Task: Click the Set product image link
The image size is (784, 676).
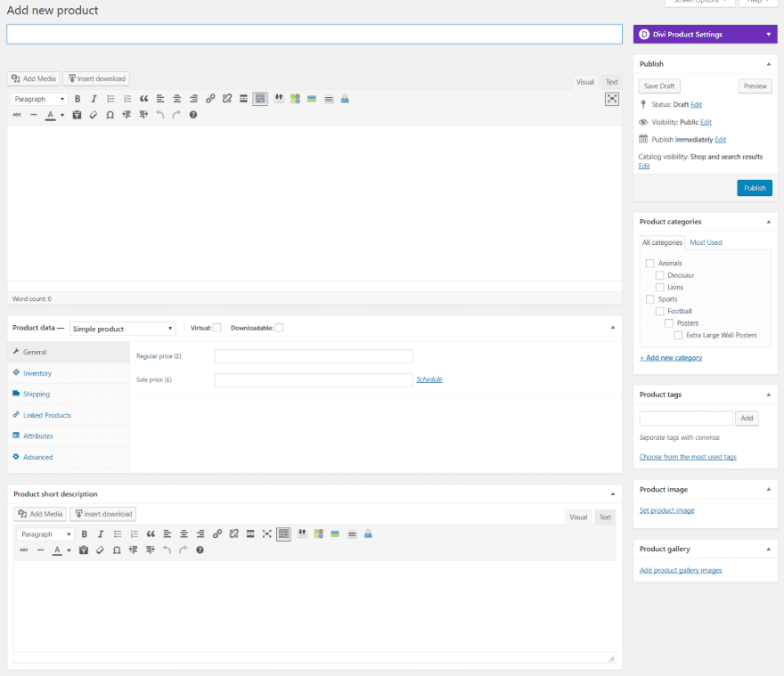Action: coord(666,510)
